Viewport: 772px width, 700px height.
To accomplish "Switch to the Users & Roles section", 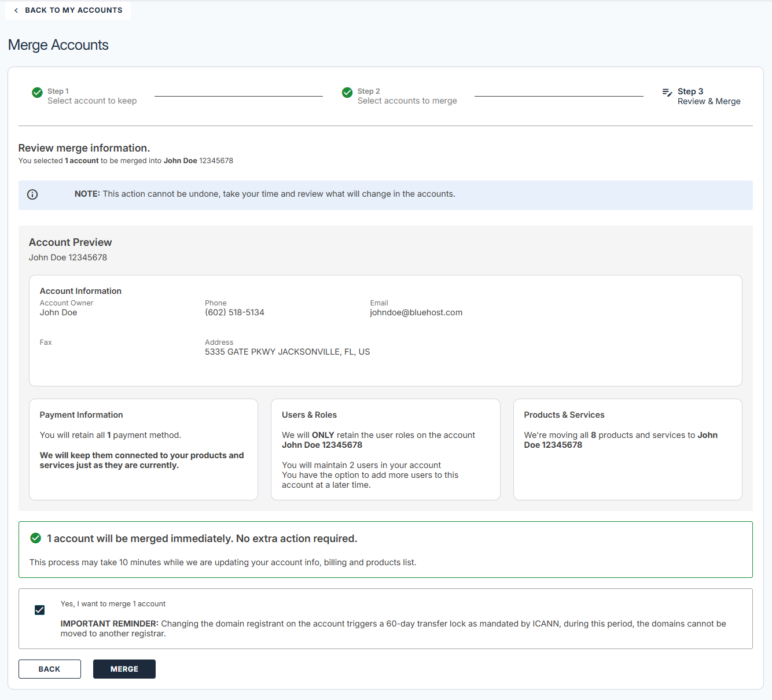I will tap(385, 449).
